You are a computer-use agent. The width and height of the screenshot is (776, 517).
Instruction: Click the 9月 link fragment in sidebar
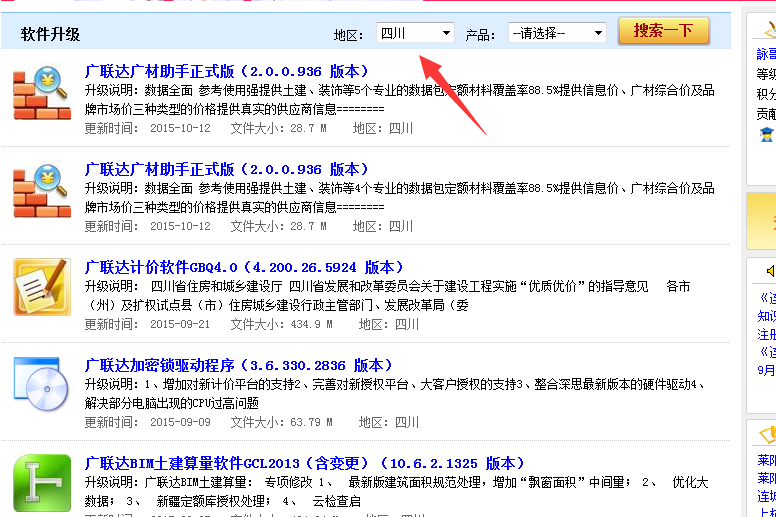[x=766, y=370]
